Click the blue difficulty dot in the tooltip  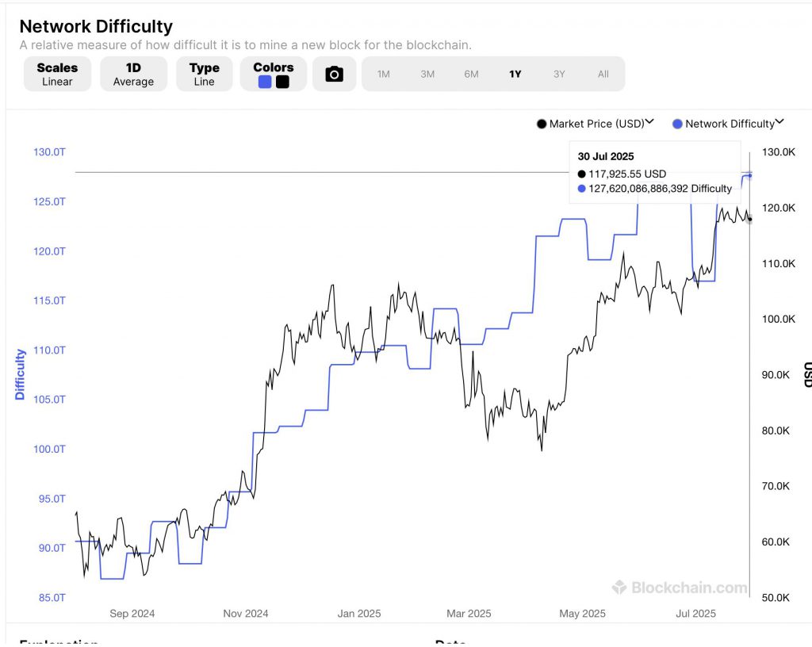(x=583, y=189)
